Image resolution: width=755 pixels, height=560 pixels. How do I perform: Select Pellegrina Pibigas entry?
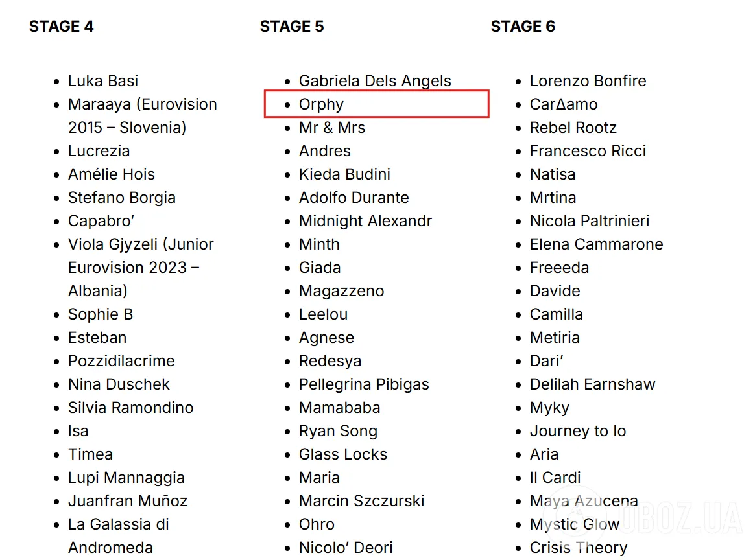click(x=364, y=384)
